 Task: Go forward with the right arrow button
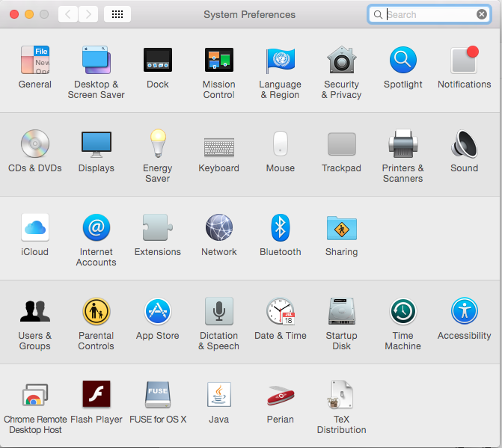click(88, 14)
